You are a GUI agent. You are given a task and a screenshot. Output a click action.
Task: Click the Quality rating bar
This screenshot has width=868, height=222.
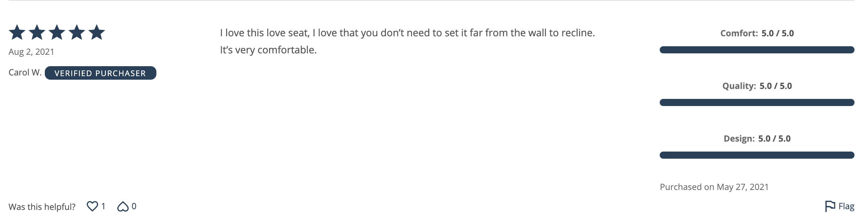pos(757,102)
